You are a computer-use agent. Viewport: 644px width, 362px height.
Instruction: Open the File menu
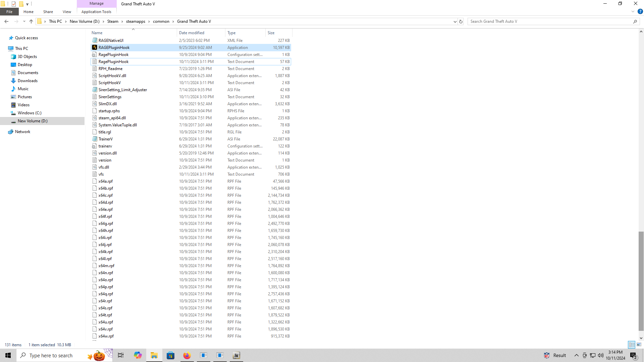pyautogui.click(x=9, y=12)
